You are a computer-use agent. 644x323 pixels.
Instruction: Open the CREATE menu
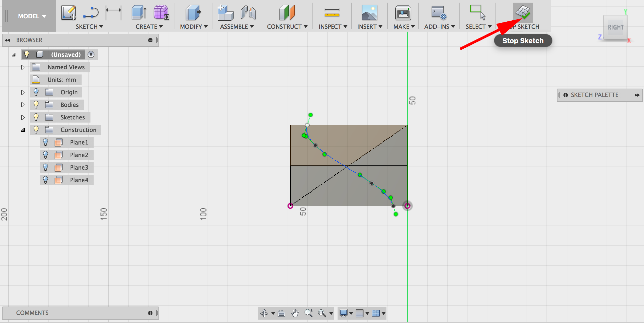[149, 27]
